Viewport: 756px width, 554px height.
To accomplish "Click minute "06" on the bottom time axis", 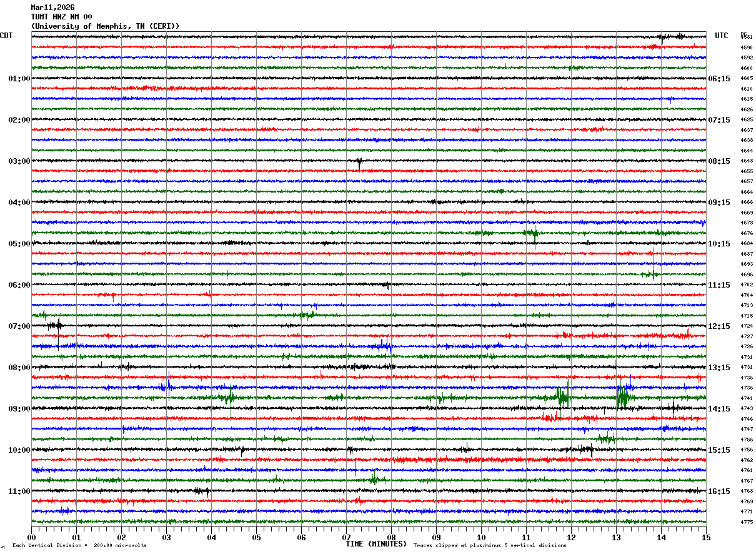I will coord(301,537).
